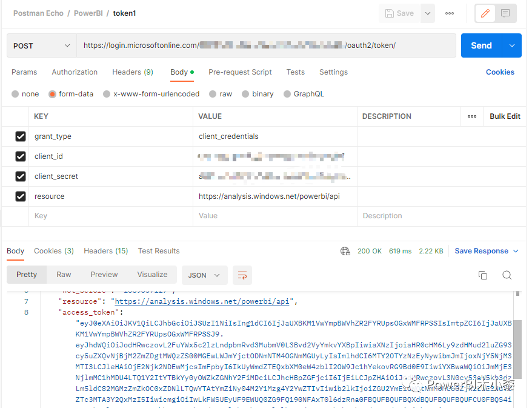Open the Headers (9) request tab
Image resolution: width=532 pixels, height=408 pixels.
133,72
